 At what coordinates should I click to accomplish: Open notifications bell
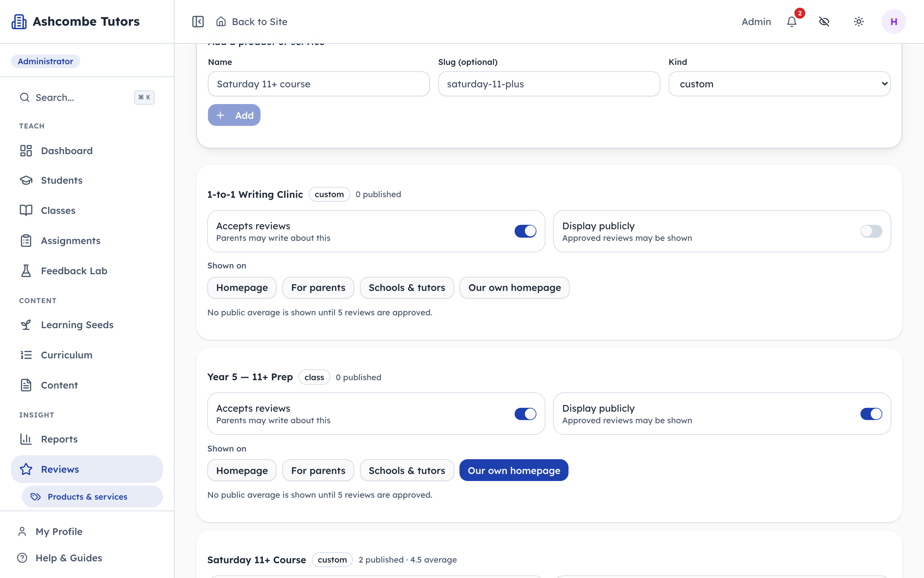792,22
